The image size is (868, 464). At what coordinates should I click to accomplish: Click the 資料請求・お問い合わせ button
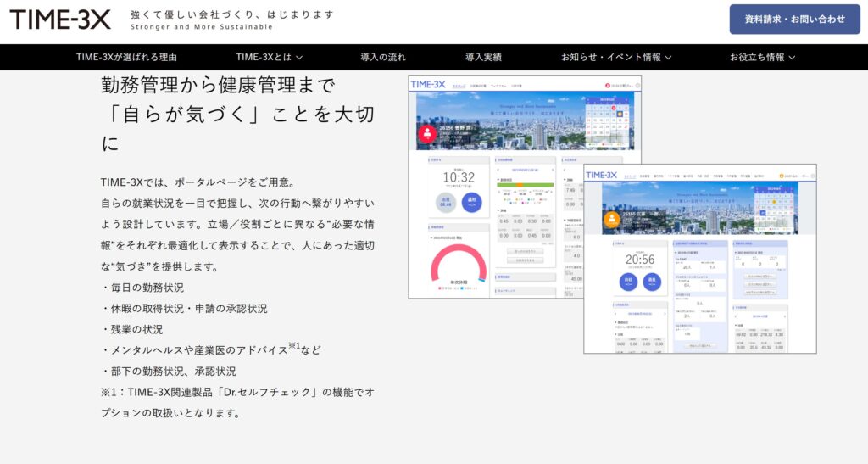coord(794,20)
